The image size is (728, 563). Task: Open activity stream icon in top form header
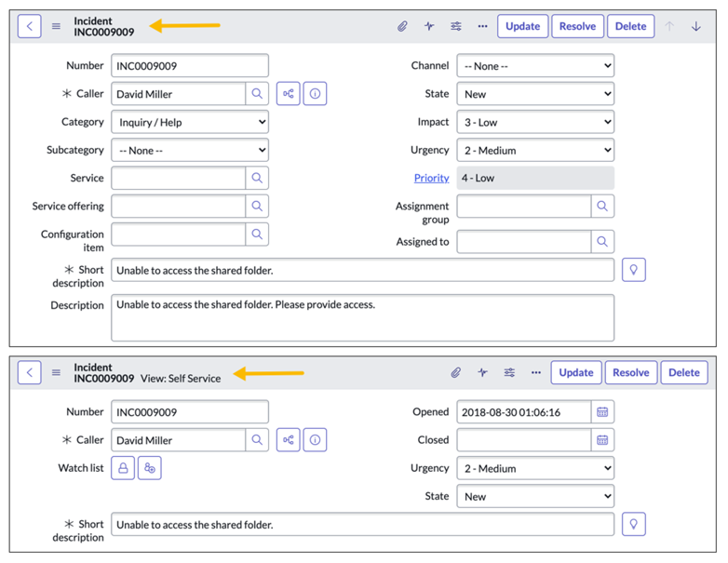(429, 26)
